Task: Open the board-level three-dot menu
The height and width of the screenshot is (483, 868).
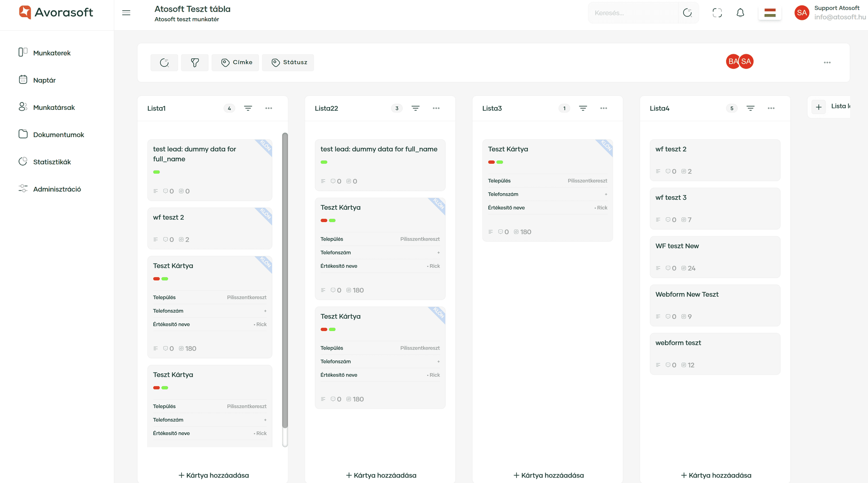Action: point(827,62)
